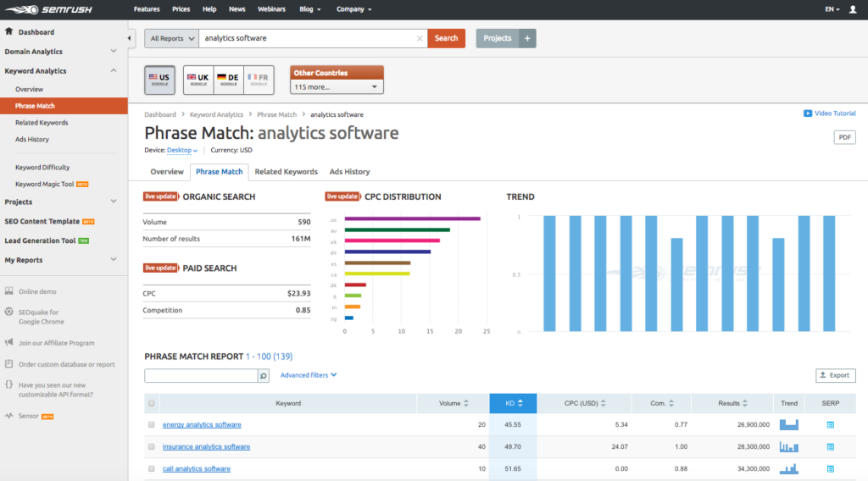Click the green AU bar in CPC chart
The height and width of the screenshot is (481, 868).
click(x=398, y=230)
